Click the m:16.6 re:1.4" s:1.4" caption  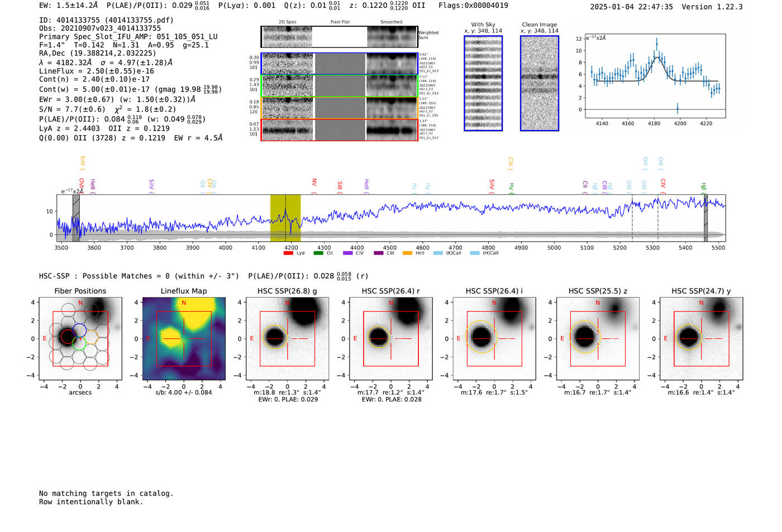(702, 392)
